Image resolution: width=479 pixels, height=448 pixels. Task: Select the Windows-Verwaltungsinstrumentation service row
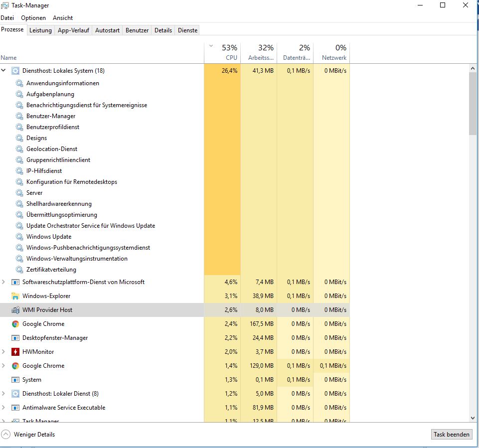click(x=175, y=259)
